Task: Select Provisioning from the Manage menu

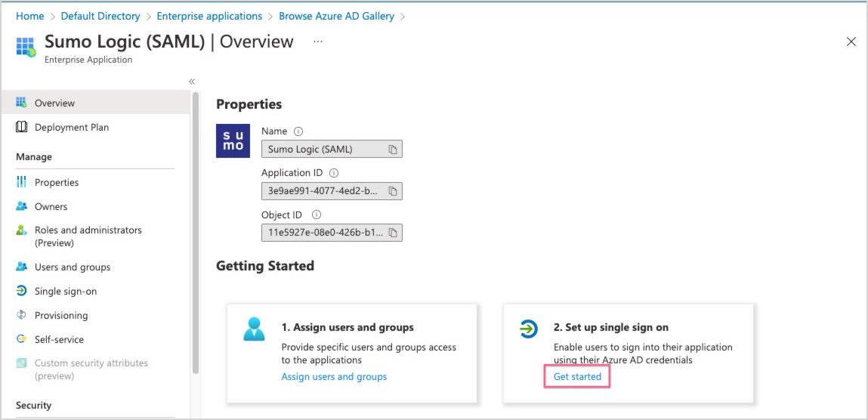Action: 61,315
